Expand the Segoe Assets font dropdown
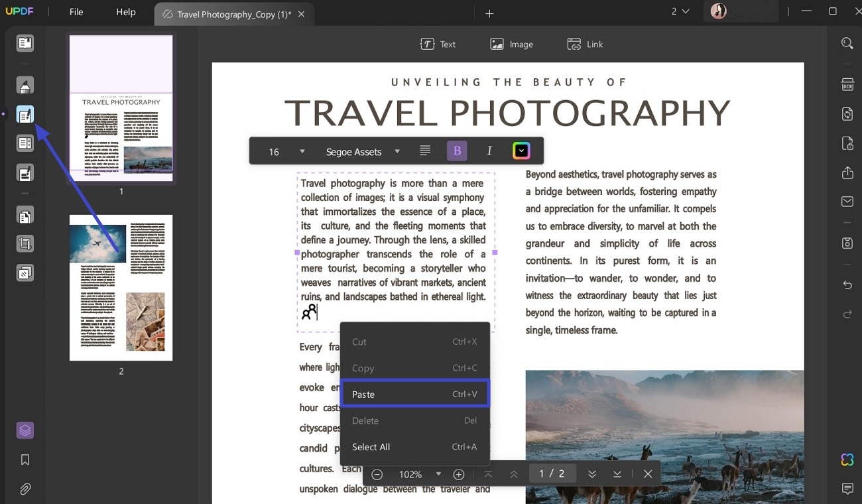This screenshot has width=862, height=504. point(397,151)
